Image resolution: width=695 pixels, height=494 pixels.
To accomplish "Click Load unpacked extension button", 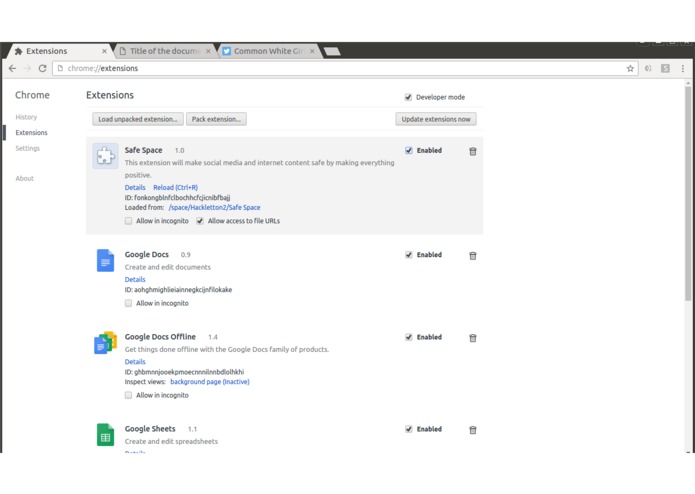I will (x=138, y=119).
